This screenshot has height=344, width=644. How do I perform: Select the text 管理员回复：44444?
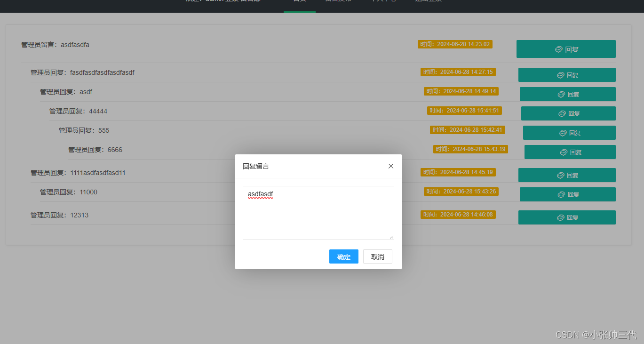(78, 111)
